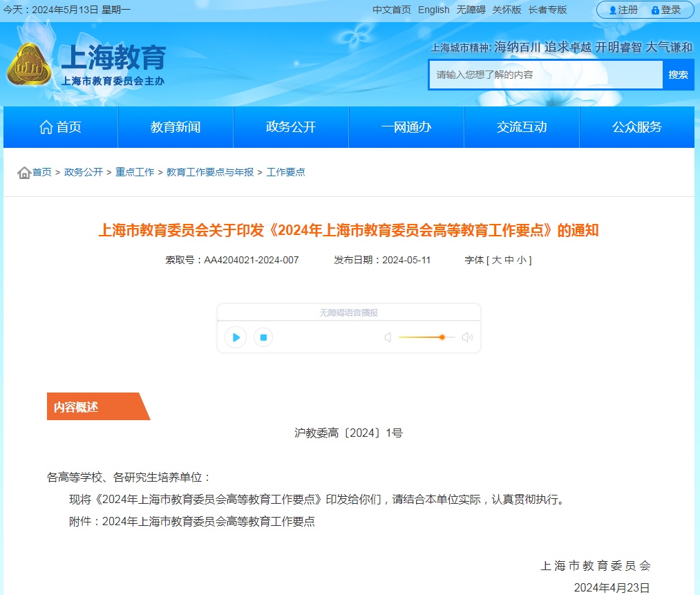Screen dimensions: 700x595
Task: Open the 政务公开 navigation tab
Action: (x=291, y=127)
